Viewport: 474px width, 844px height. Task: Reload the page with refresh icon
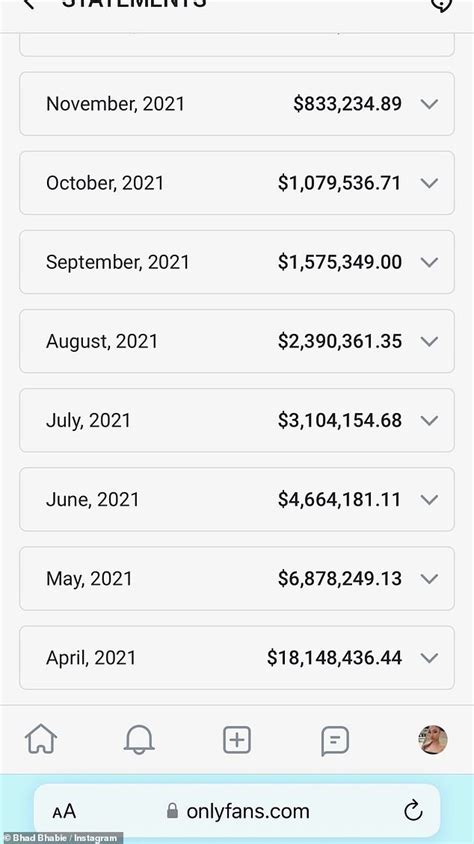413,811
